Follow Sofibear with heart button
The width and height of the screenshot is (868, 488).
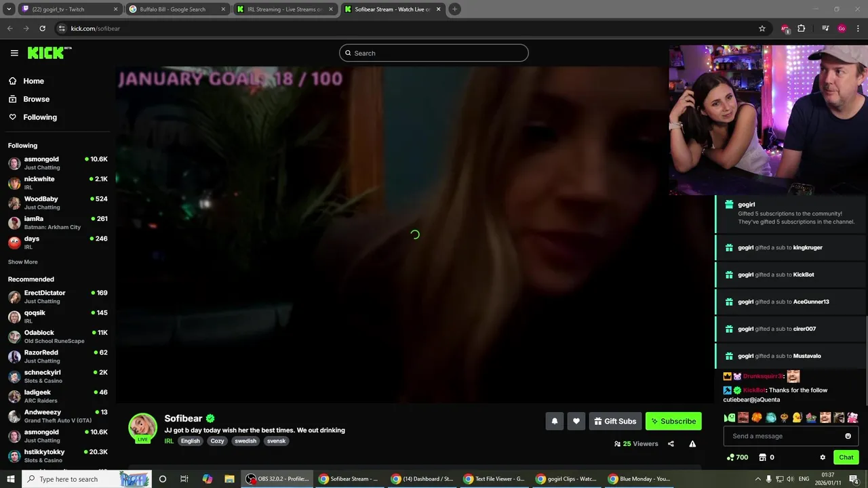[576, 421]
